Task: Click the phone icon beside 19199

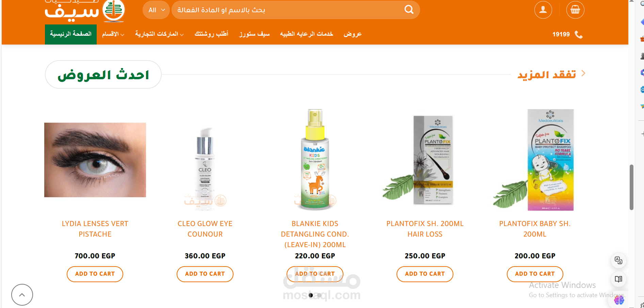Action: point(579,34)
